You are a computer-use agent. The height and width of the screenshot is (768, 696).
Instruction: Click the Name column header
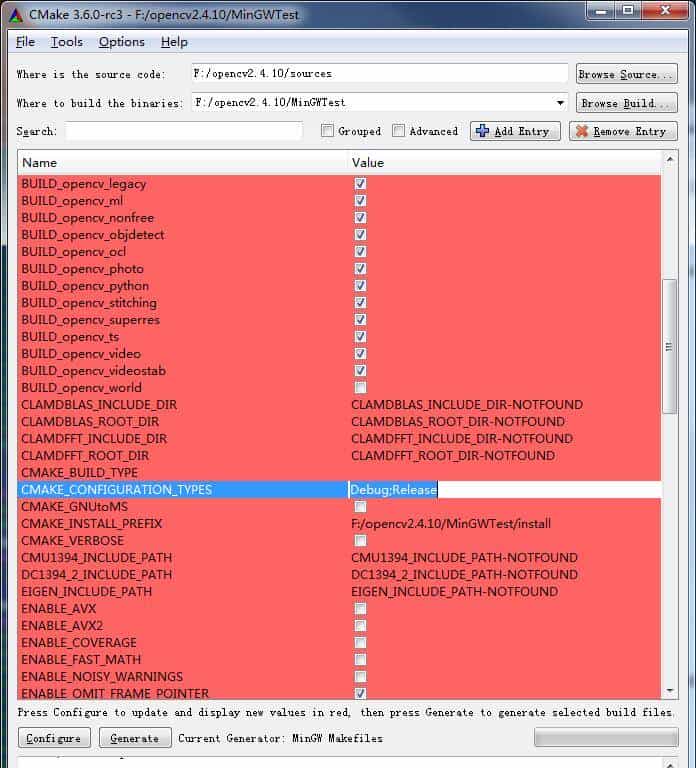(183, 163)
